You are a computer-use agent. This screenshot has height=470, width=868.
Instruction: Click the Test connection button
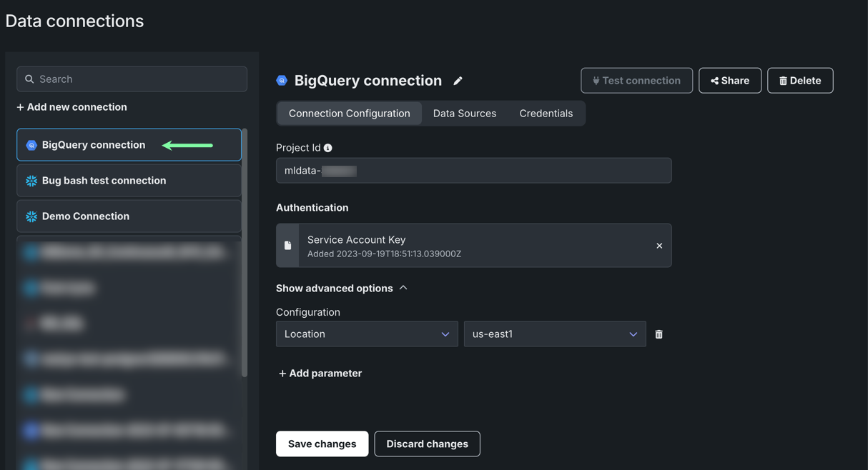coord(636,81)
